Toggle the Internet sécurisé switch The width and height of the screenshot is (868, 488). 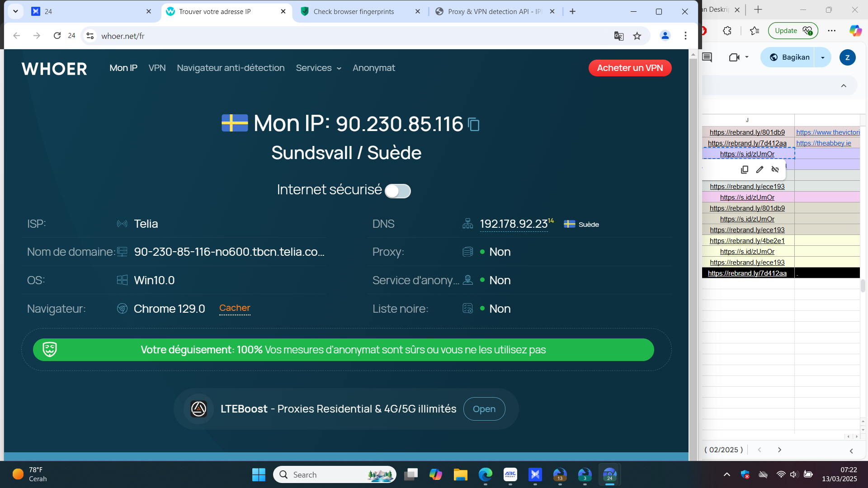398,191
